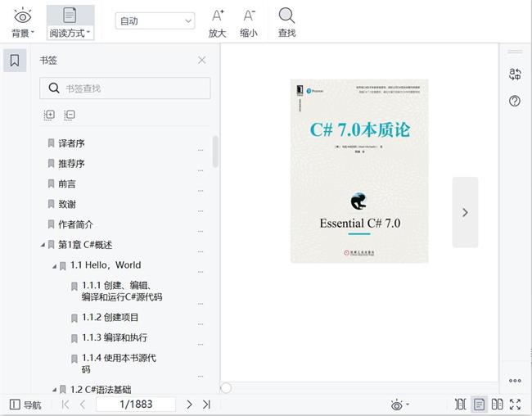
Task: Click the 缩小 zoom out icon
Action: coord(249,23)
